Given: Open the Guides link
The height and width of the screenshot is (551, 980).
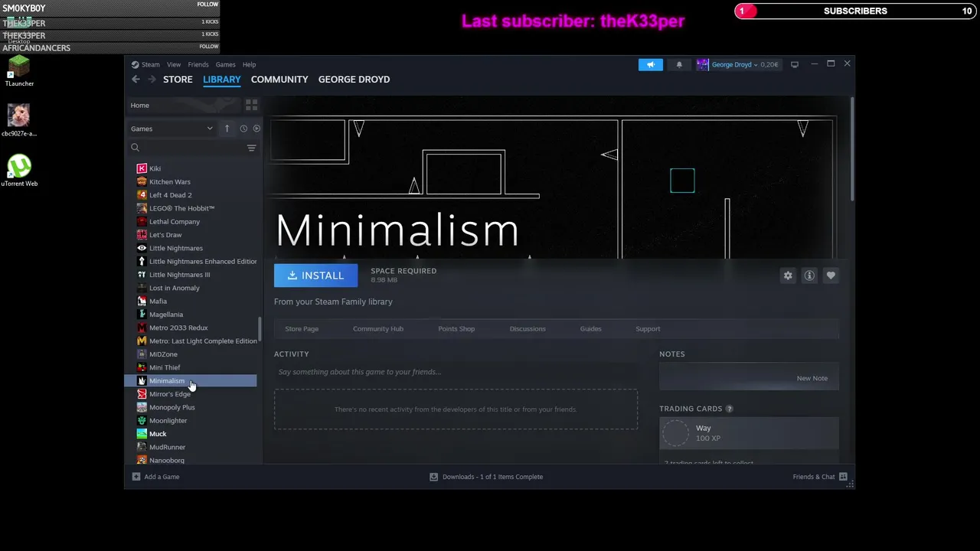Looking at the screenshot, I should coord(590,329).
